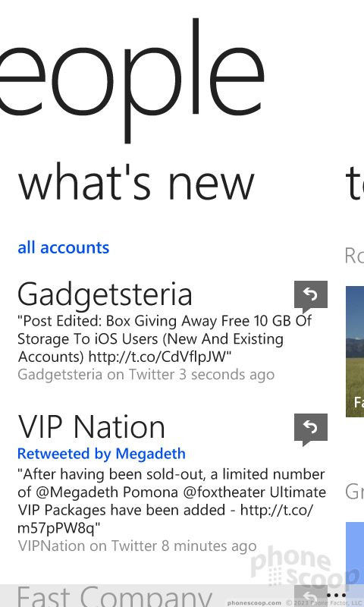Open VIP Nation's Megadeth VIP Packages tweet

171,501
